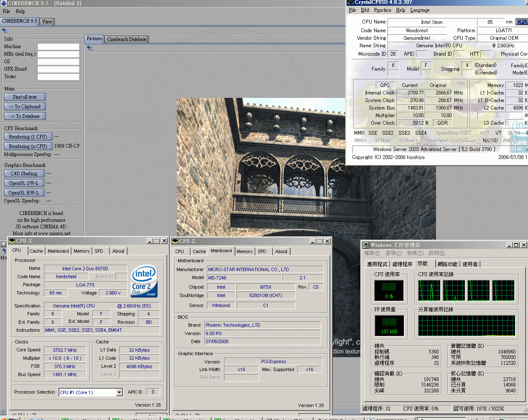528x420 pixels.
Task: Open the 選項(O) menu in Task Manager
Action: click(393, 253)
